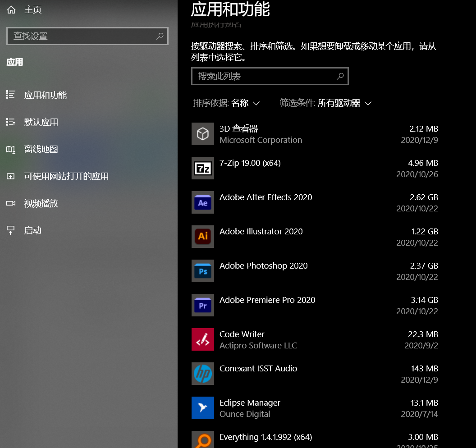Image resolution: width=476 pixels, height=448 pixels.
Task: Select 7-Zip 19.00 (x64) entry
Action: pos(315,168)
